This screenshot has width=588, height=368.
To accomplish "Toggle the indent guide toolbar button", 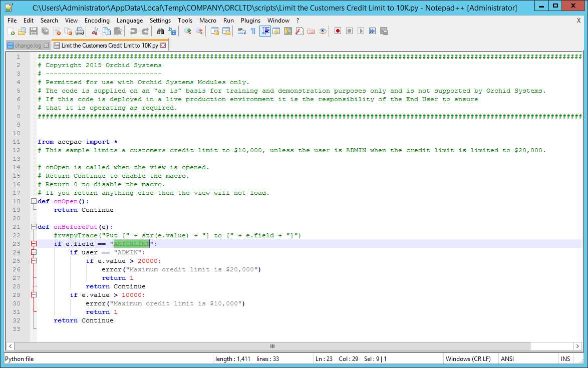I will click(x=265, y=32).
